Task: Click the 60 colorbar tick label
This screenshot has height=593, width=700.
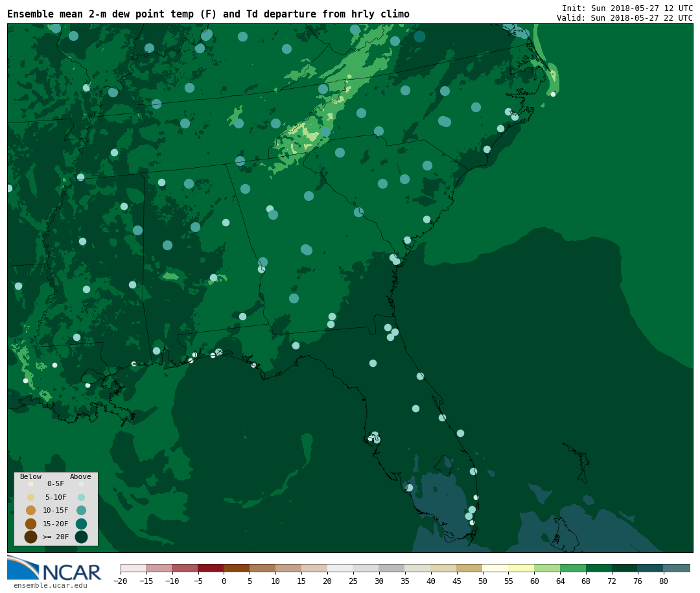Action: pyautogui.click(x=534, y=581)
